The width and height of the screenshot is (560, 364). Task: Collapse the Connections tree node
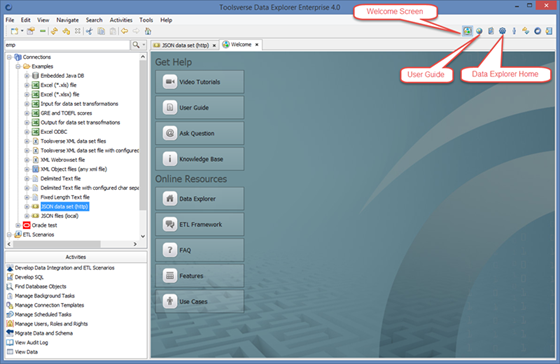[9, 57]
